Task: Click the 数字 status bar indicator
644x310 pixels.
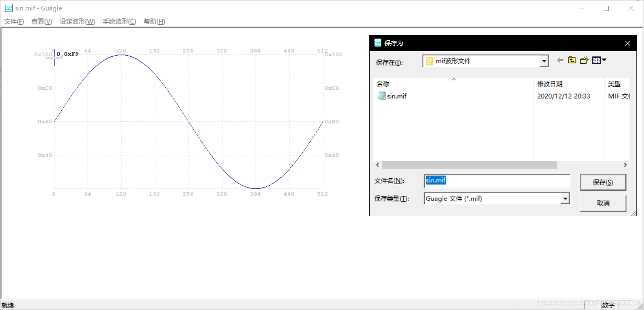Action: click(x=608, y=305)
